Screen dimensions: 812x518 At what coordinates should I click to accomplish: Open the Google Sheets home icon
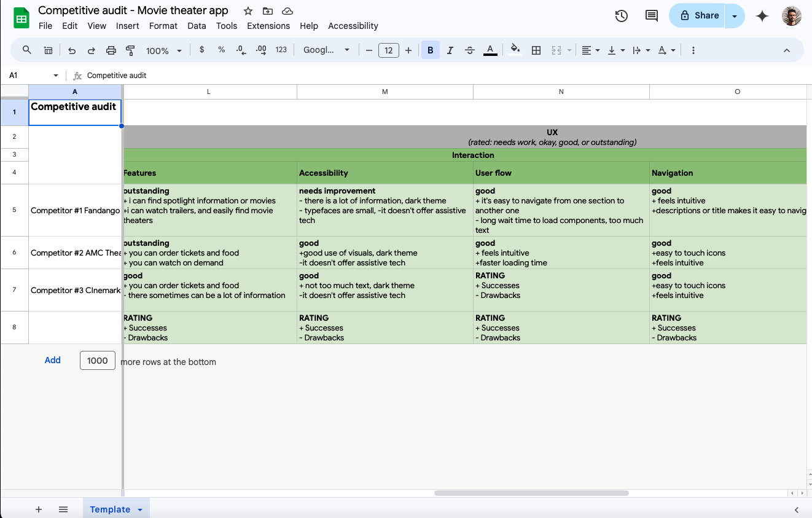click(x=21, y=18)
